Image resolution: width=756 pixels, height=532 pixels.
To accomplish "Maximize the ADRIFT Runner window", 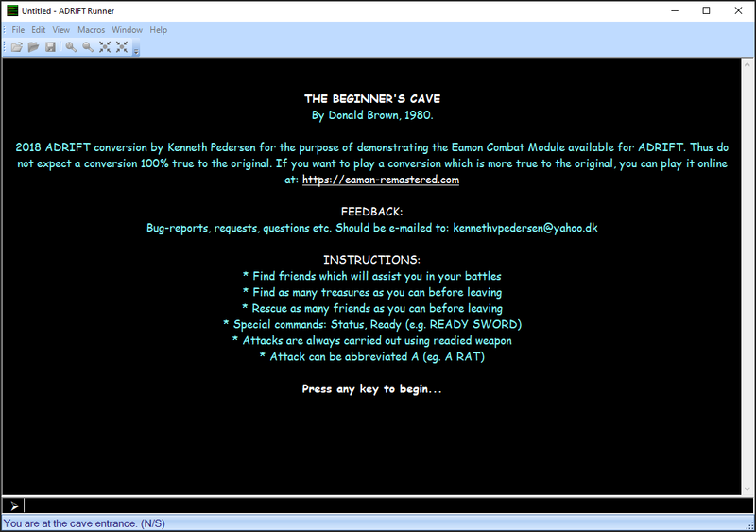I will pyautogui.click(x=706, y=10).
